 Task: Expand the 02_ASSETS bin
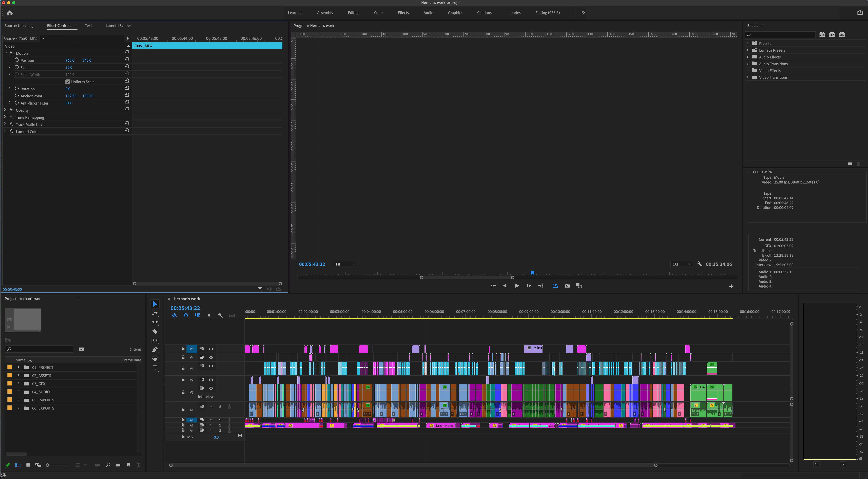click(18, 375)
